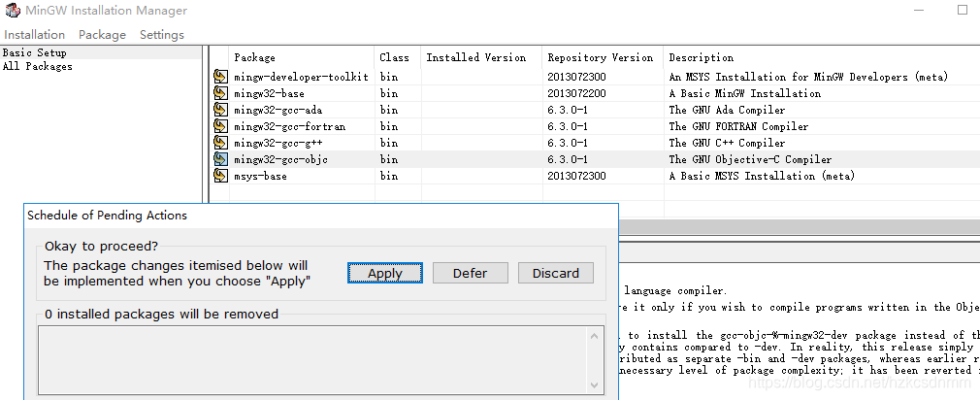
Task: Select the msys-base package name
Action: (x=261, y=177)
